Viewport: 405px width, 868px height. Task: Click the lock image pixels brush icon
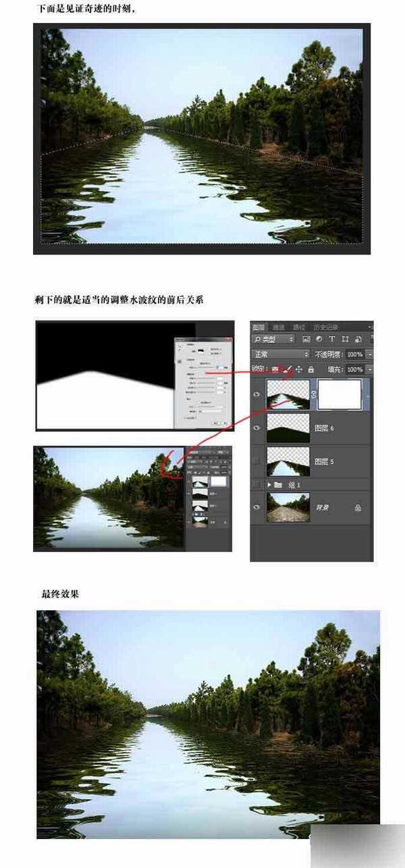[288, 369]
